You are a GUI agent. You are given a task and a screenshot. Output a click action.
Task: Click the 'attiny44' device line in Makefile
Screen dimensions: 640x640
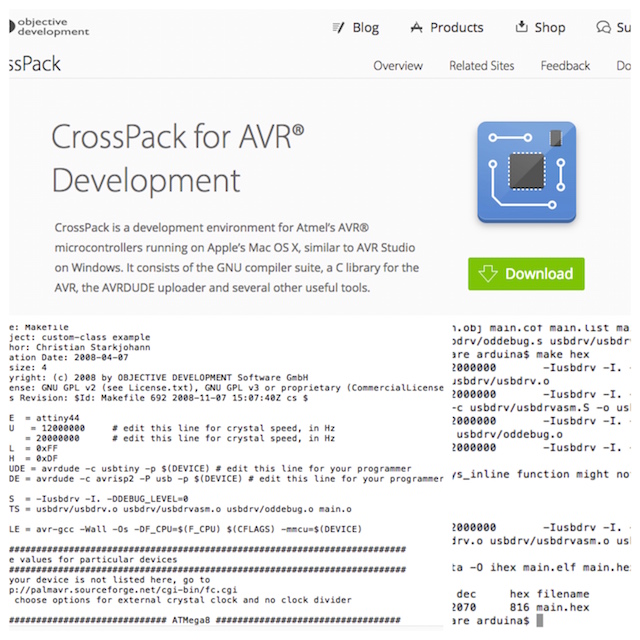click(44, 418)
